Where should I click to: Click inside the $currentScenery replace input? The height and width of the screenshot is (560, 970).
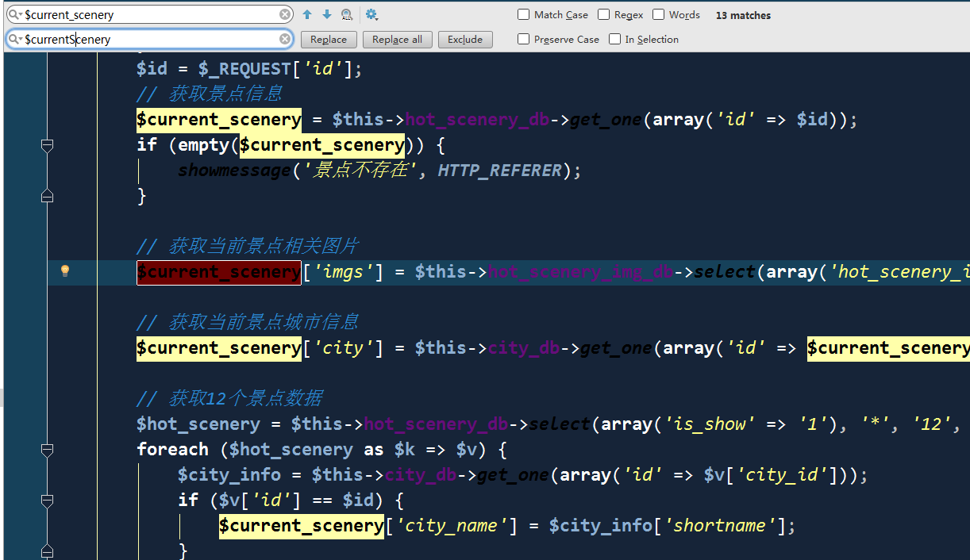click(151, 39)
